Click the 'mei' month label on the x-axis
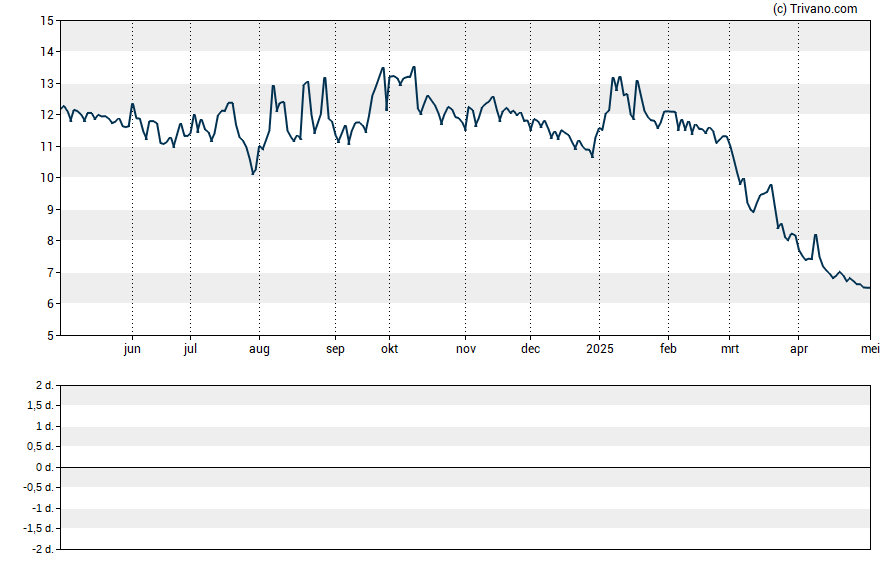The width and height of the screenshot is (888, 565). (870, 349)
